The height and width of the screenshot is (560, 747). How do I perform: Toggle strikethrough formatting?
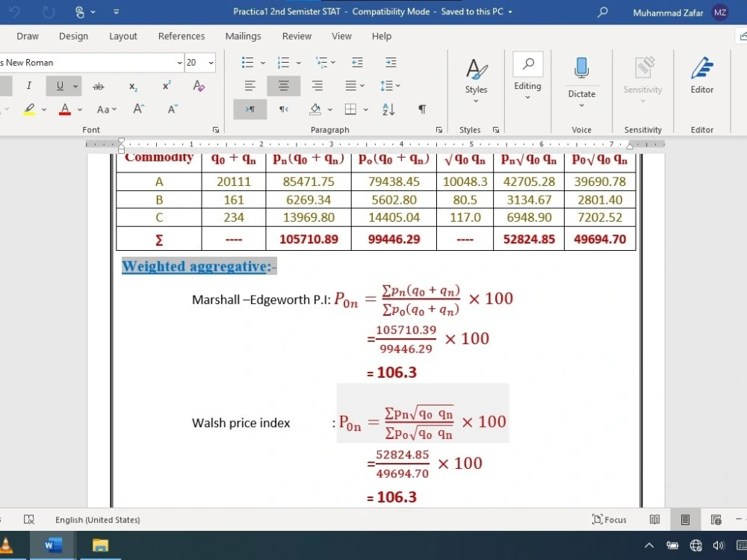pyautogui.click(x=98, y=86)
